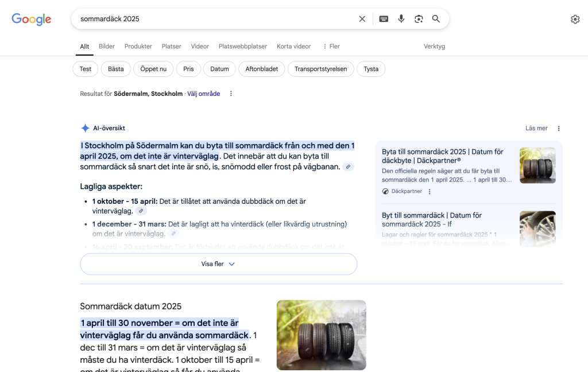Clear the search query with the X icon
This screenshot has width=588, height=372.
pyautogui.click(x=362, y=19)
